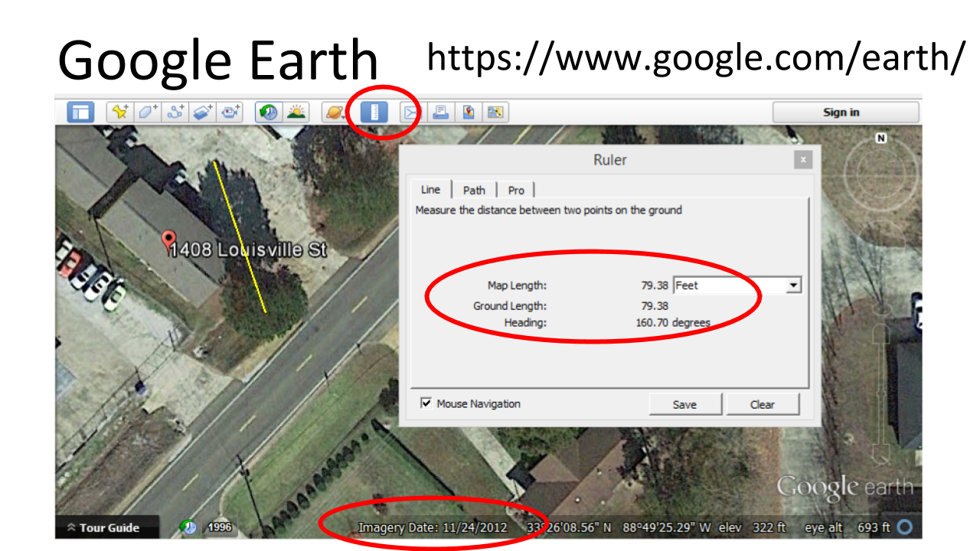Click the Ruler tool in the toolbar
Viewport: 980px width, 551px height.
click(x=374, y=112)
